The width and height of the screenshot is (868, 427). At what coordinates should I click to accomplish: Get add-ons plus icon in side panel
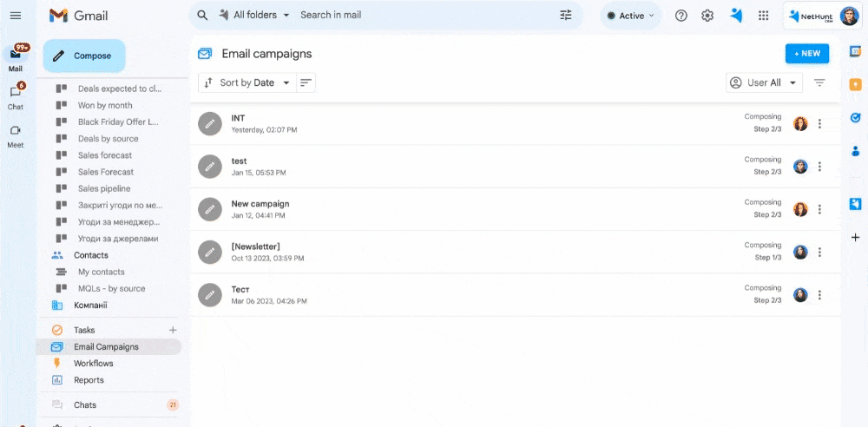[x=855, y=238]
